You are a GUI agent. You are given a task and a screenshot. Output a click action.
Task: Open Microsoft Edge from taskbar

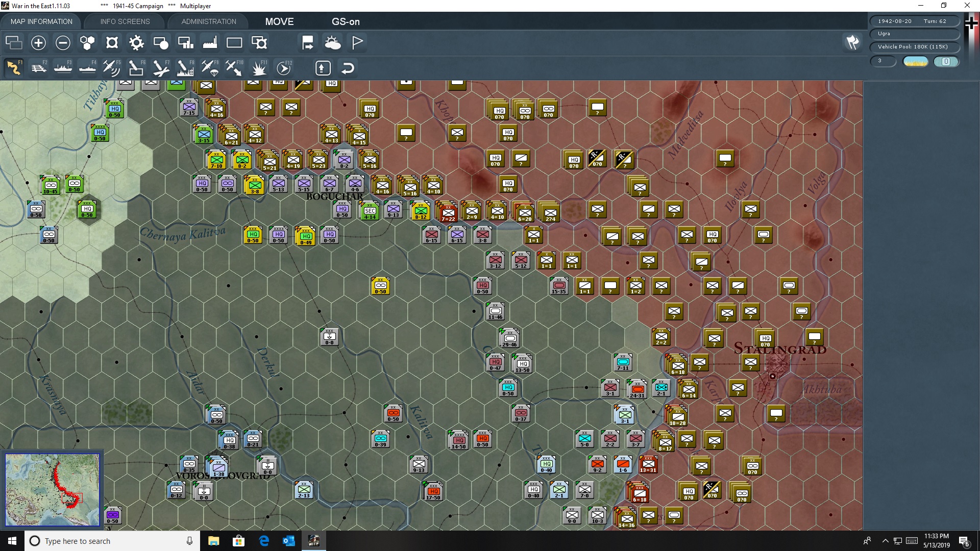[264, 541]
